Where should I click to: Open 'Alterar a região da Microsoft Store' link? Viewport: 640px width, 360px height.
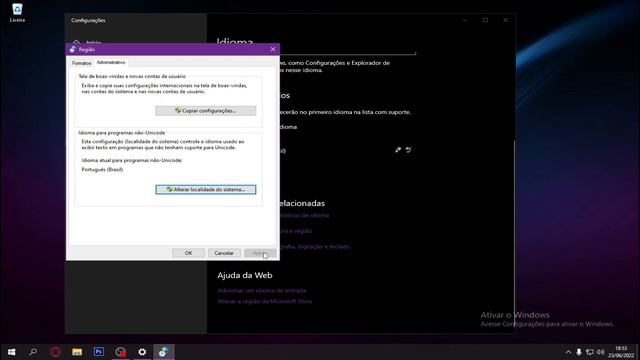point(264,301)
